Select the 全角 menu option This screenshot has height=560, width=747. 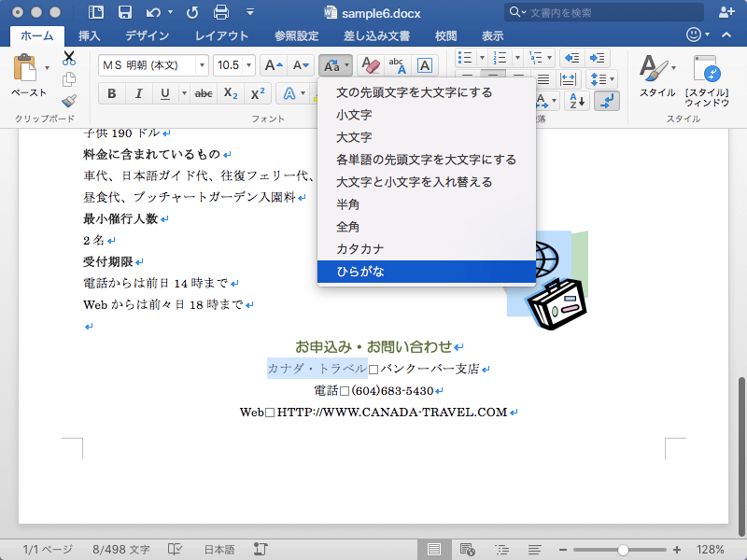coord(427,227)
